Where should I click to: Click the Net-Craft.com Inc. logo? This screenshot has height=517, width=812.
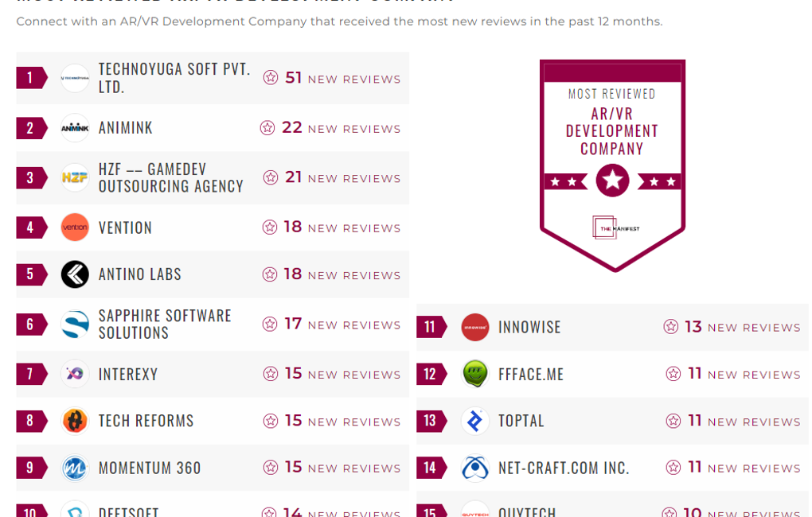click(475, 468)
